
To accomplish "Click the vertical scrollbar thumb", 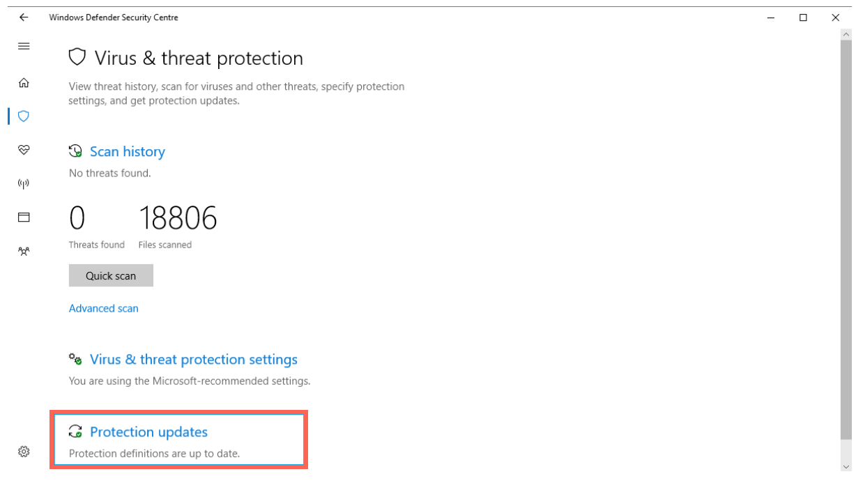I will point(847,239).
